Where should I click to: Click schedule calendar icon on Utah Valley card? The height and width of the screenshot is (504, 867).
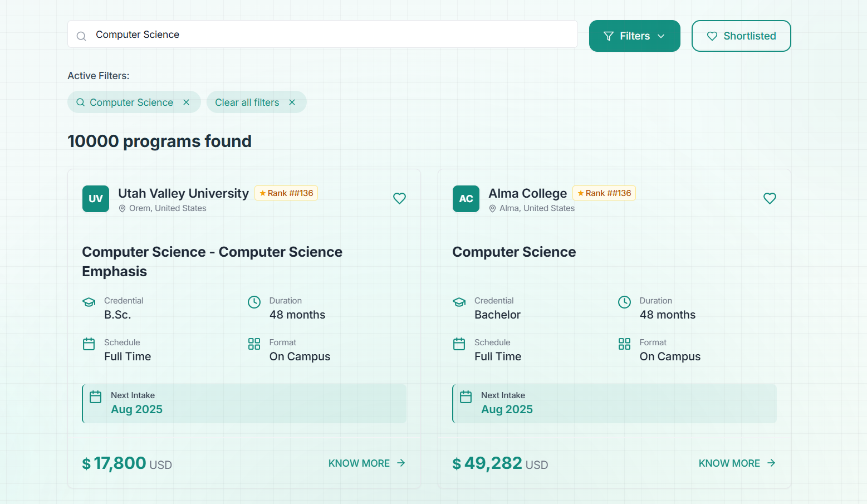pos(89,344)
